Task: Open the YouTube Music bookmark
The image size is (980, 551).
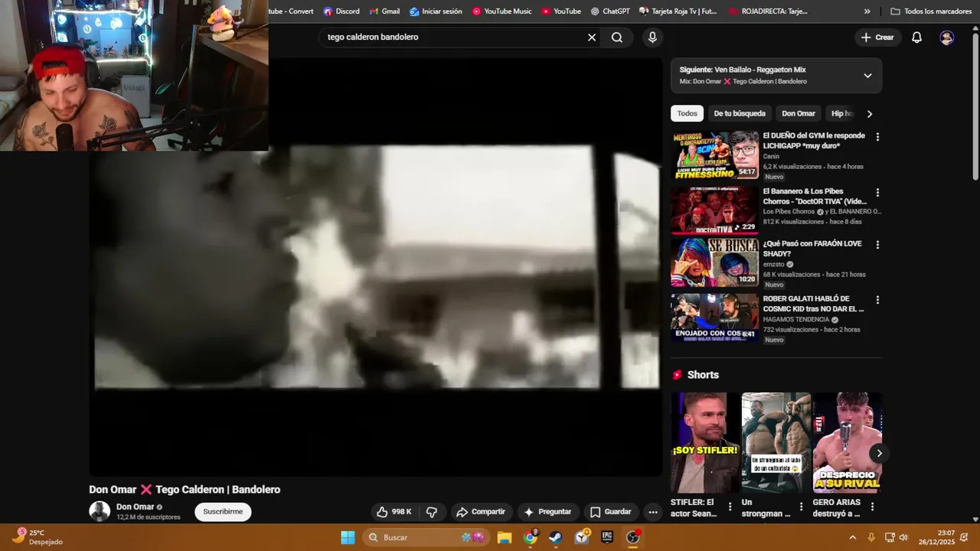Action: (501, 11)
